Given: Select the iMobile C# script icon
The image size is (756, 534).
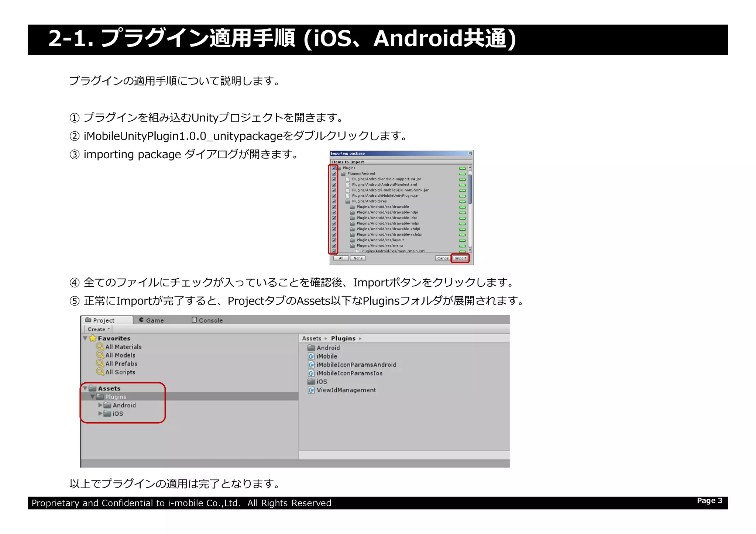Looking at the screenshot, I should pos(312,356).
